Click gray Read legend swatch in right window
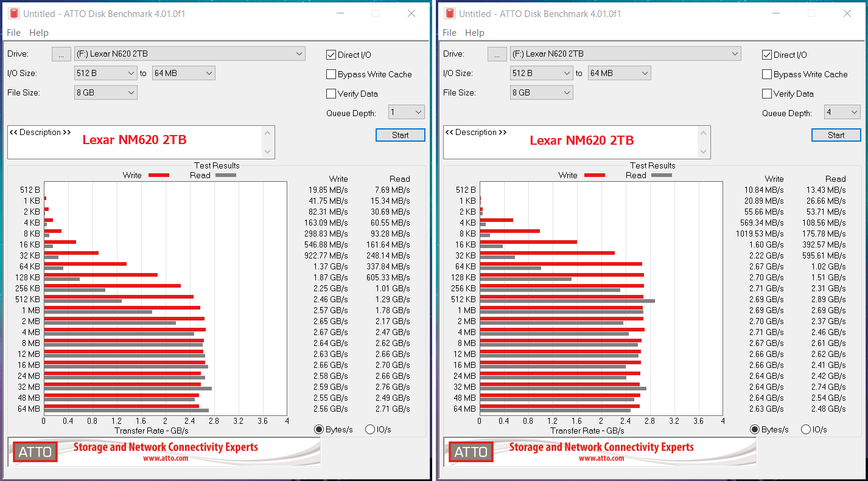 click(662, 175)
